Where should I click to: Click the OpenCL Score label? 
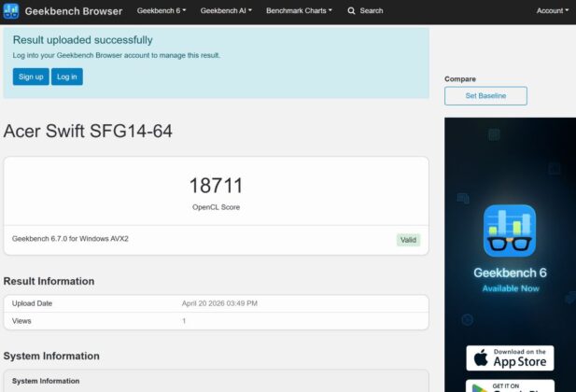(216, 207)
